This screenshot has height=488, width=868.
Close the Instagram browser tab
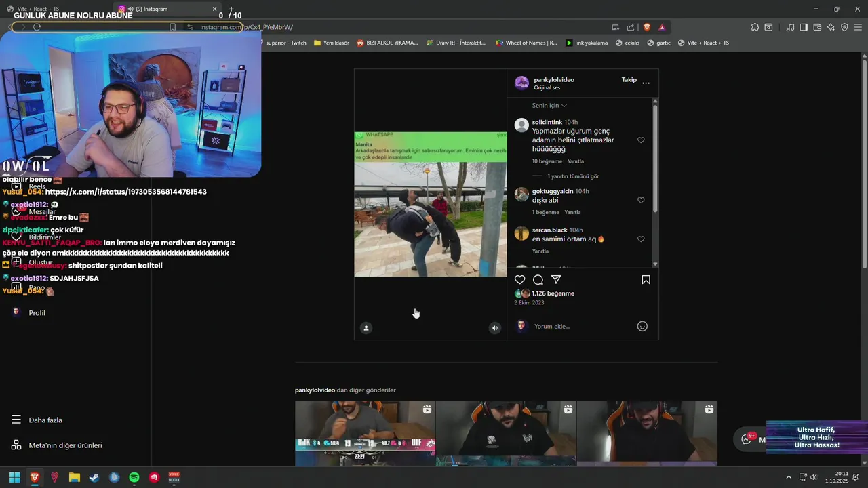click(215, 9)
